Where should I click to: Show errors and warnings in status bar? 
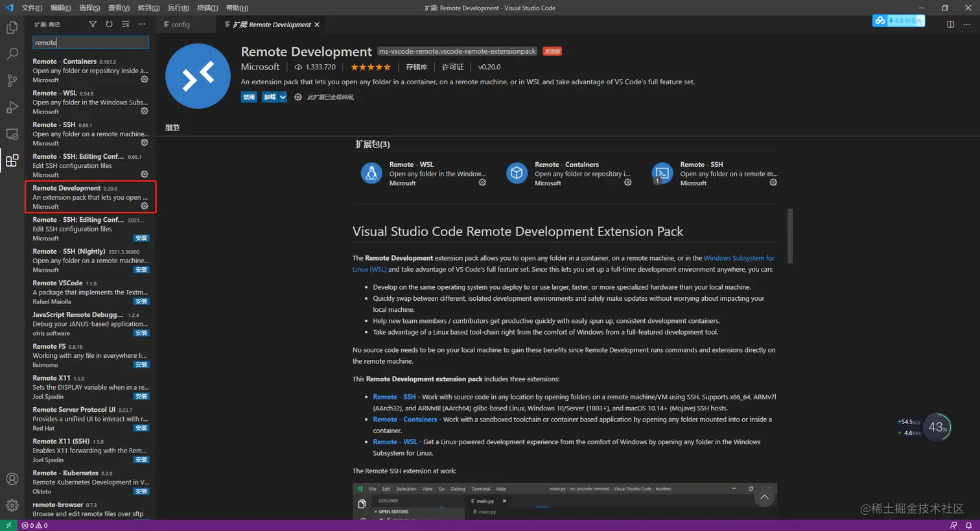pyautogui.click(x=34, y=525)
